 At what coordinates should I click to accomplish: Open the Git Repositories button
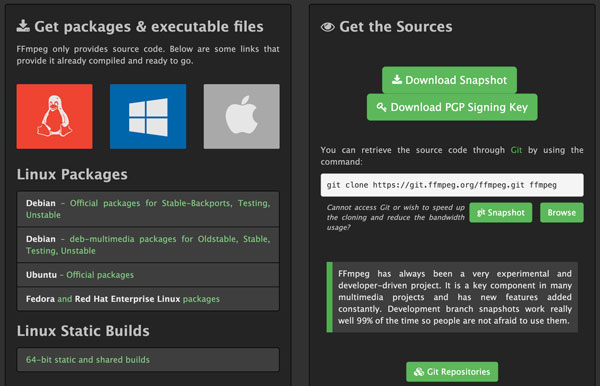pyautogui.click(x=452, y=372)
